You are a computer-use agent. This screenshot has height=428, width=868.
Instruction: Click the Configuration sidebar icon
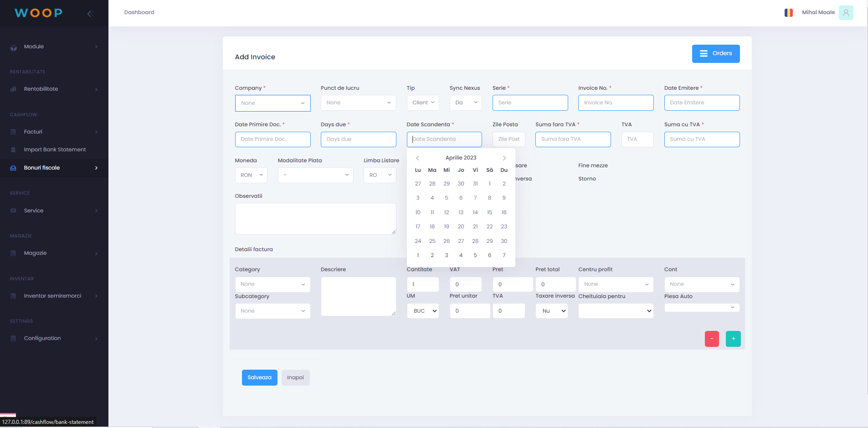point(13,338)
